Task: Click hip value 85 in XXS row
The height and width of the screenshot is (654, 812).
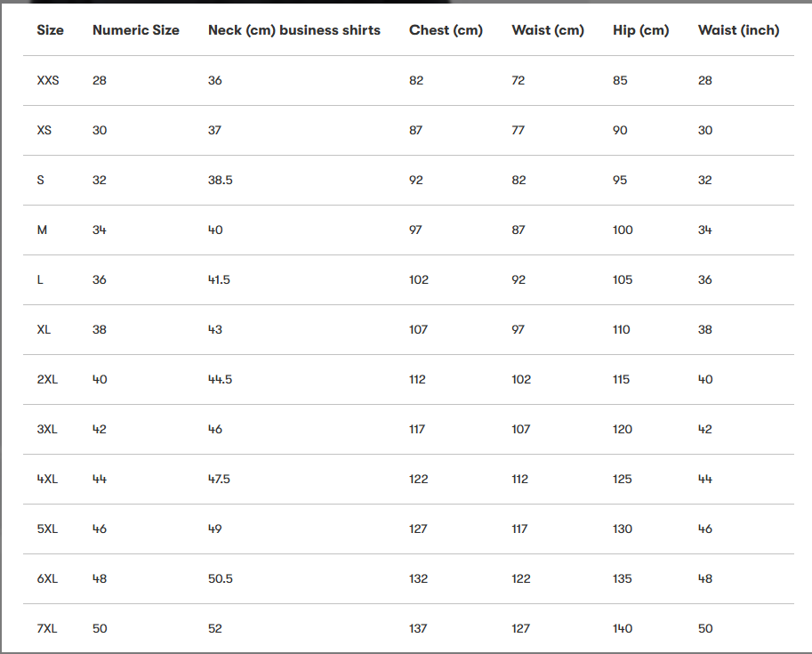Action: [x=620, y=80]
